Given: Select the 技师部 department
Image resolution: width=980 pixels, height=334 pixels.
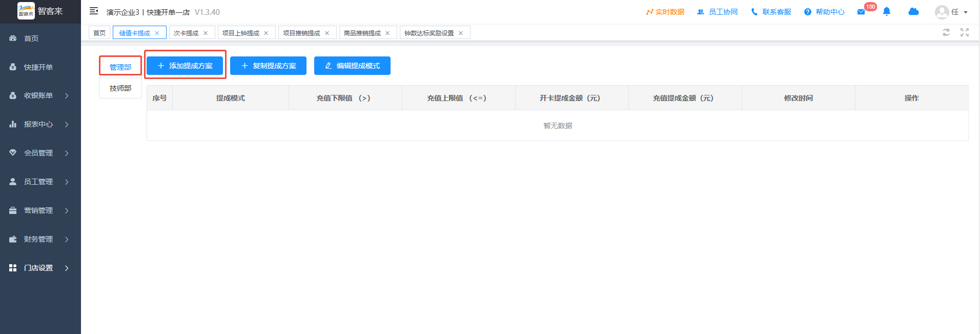Looking at the screenshot, I should (x=120, y=88).
